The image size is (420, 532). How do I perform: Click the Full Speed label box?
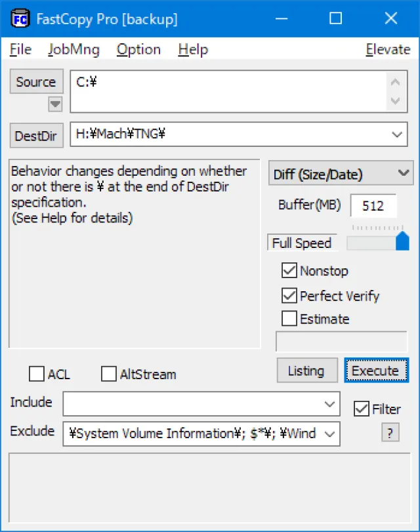click(x=302, y=243)
